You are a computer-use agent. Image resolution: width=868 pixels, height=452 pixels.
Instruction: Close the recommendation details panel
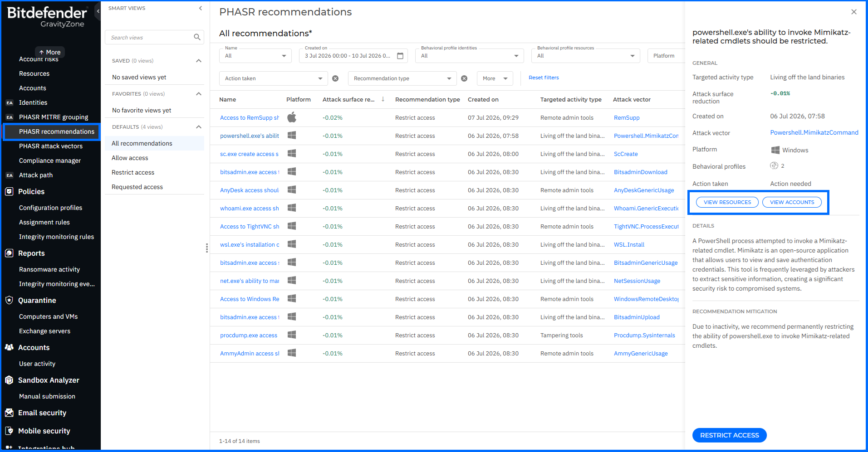(x=854, y=12)
